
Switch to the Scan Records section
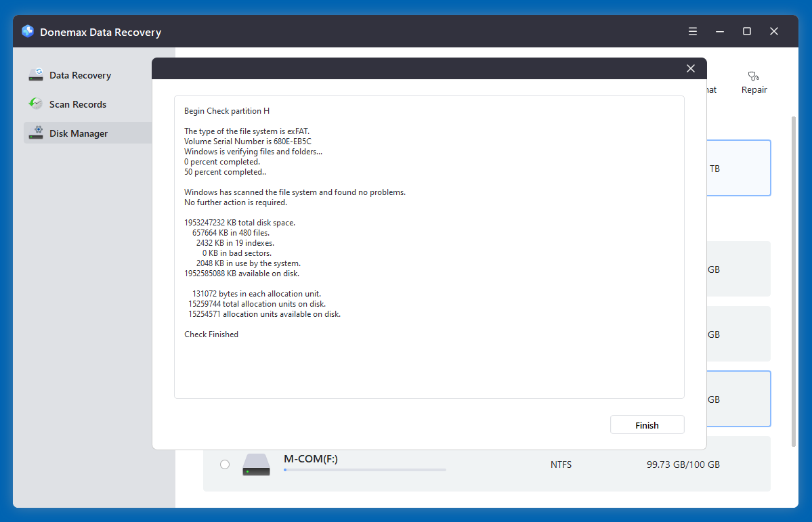78,104
